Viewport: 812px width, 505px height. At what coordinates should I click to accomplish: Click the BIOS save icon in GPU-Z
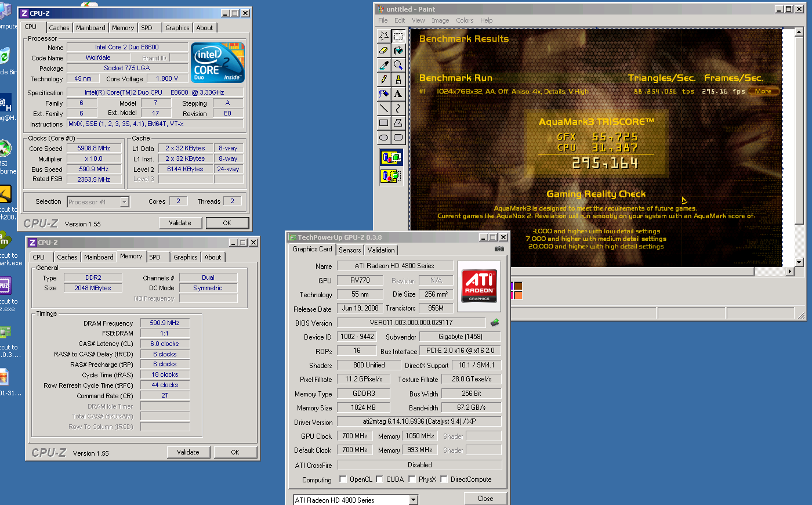[x=495, y=323]
